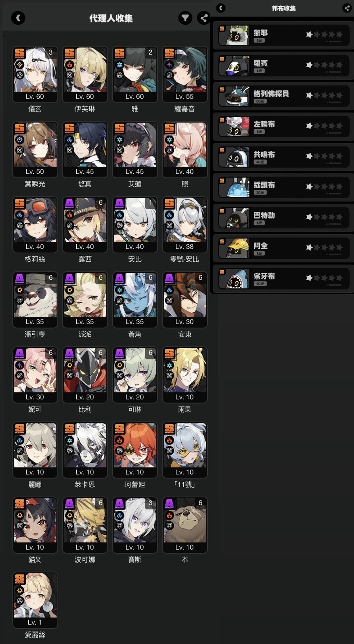
Task: Click the star rating on the 巴特勒 row
Action: click(324, 217)
